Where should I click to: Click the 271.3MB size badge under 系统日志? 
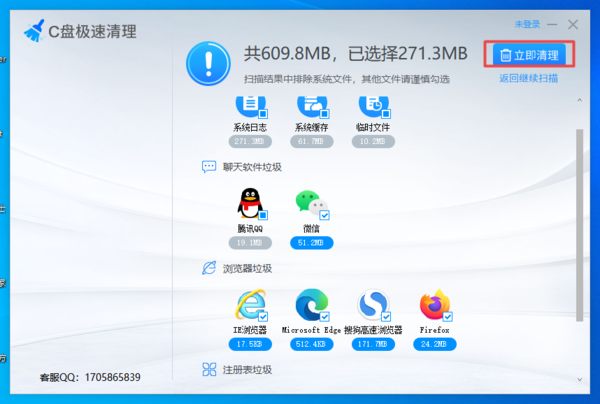tap(250, 141)
